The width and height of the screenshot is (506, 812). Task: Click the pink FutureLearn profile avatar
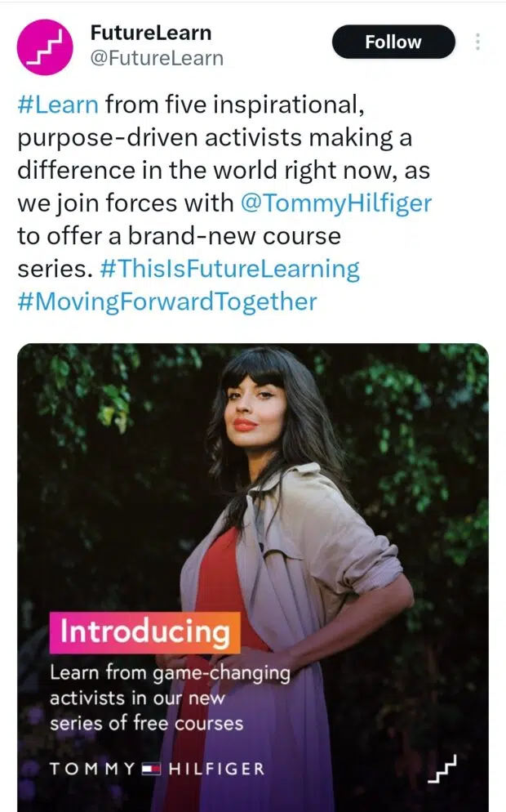(45, 47)
